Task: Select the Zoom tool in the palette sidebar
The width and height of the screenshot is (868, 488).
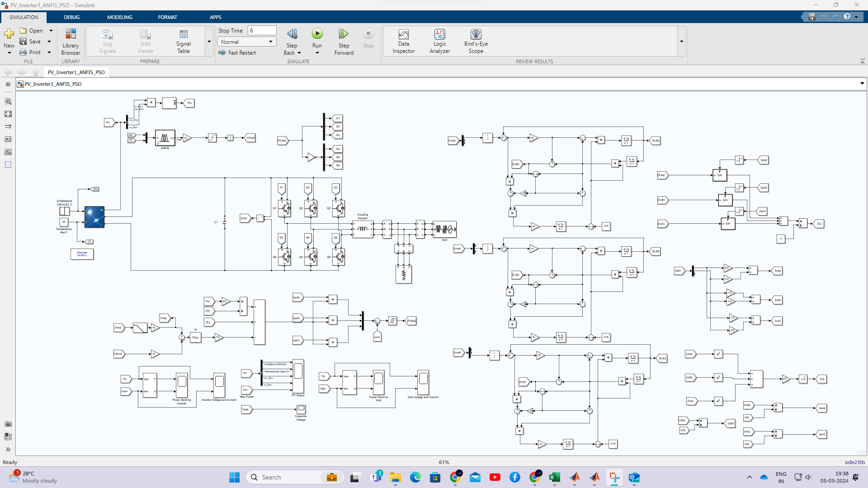Action: (8, 102)
